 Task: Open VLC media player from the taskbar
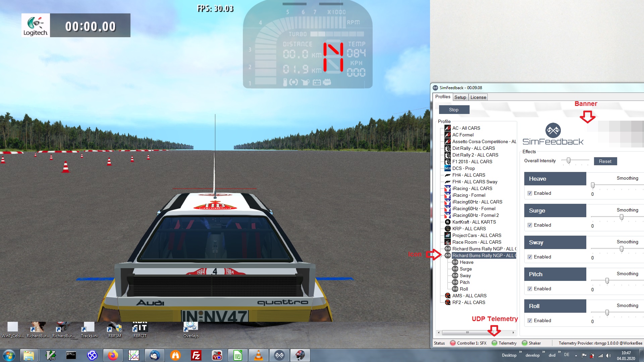(259, 355)
